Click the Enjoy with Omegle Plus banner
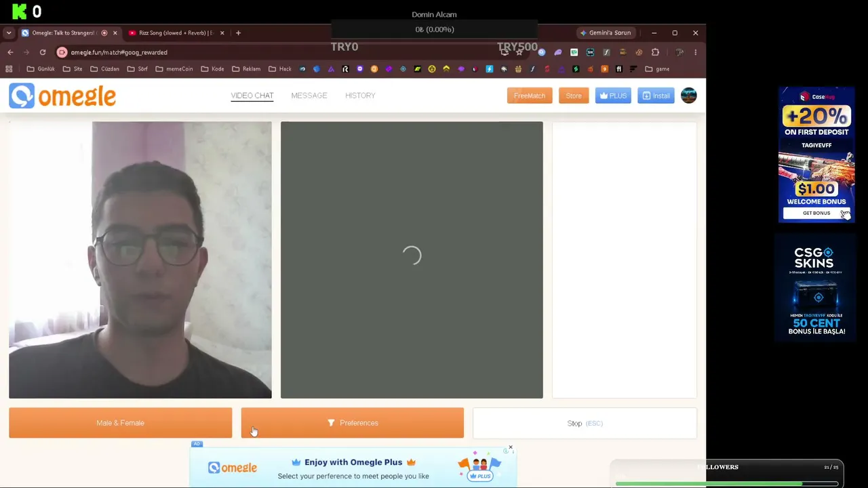 (353, 468)
